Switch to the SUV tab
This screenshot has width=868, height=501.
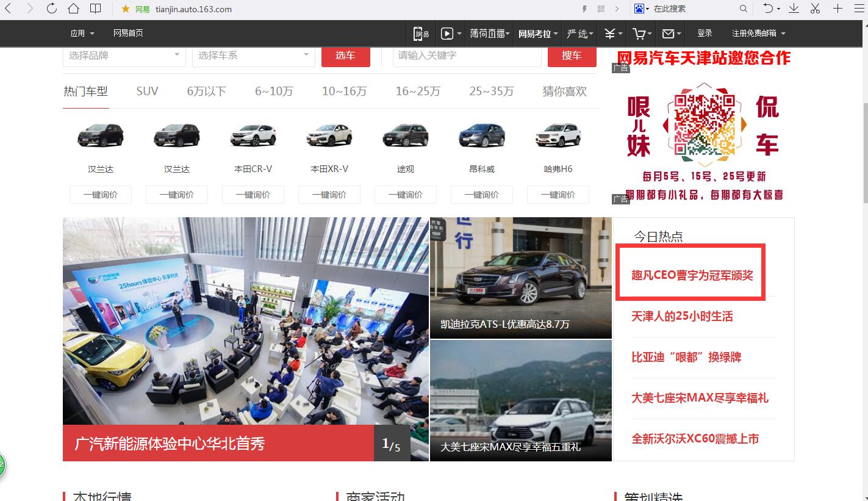pos(147,92)
